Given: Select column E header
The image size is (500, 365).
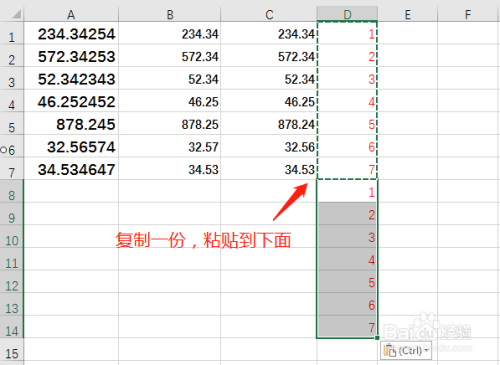Looking at the screenshot, I should (x=407, y=14).
